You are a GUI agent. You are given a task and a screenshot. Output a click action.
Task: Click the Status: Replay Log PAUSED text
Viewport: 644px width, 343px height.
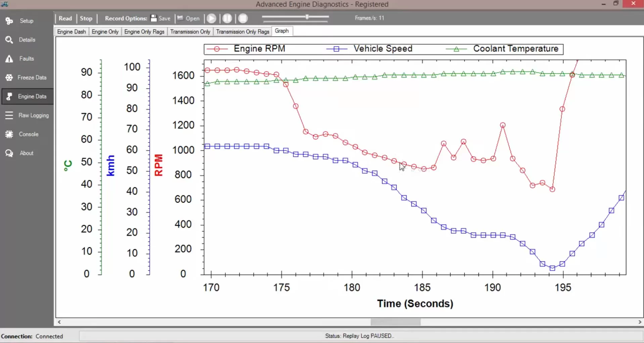359,336
